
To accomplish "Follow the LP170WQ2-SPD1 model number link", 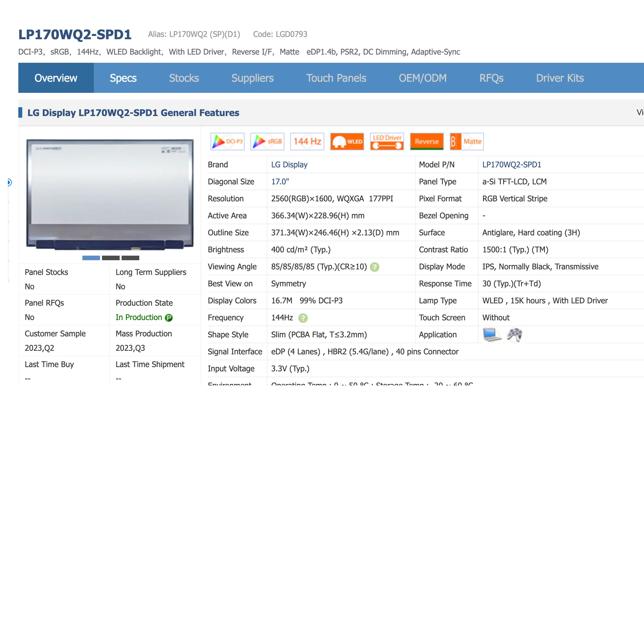I will coord(511,165).
